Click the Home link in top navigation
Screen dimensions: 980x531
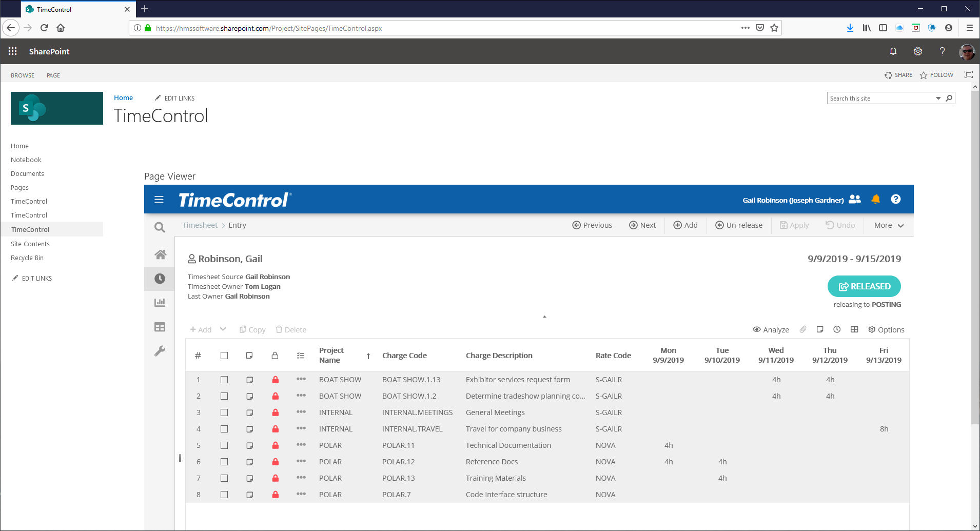click(x=123, y=97)
